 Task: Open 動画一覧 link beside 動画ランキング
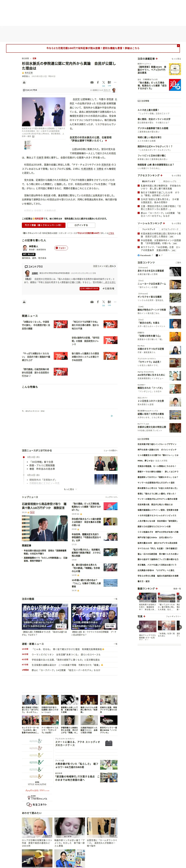point(177,589)
